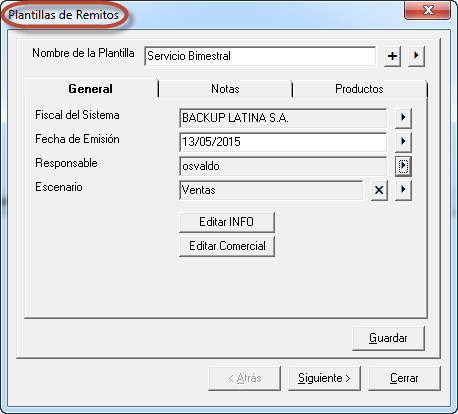Screen dimensions: 458x414
Task: Click the plus icon to add a template
Action: 392,56
